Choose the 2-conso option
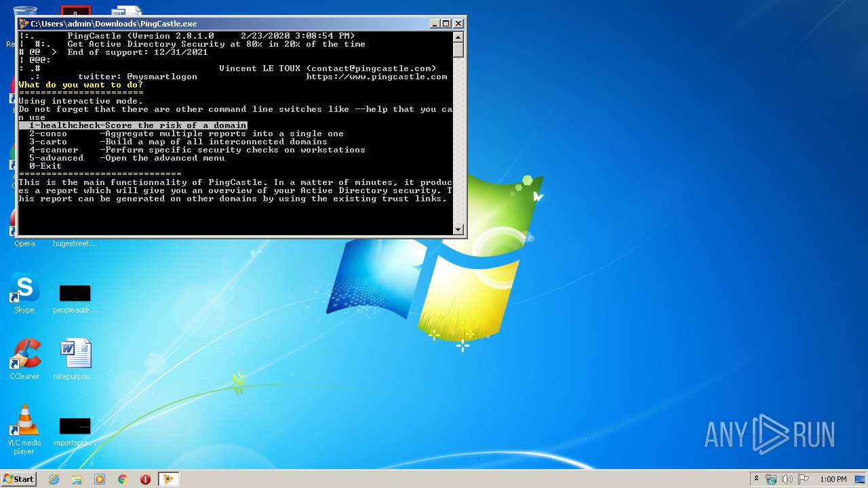Viewport: 868px width, 488px height. (x=186, y=134)
